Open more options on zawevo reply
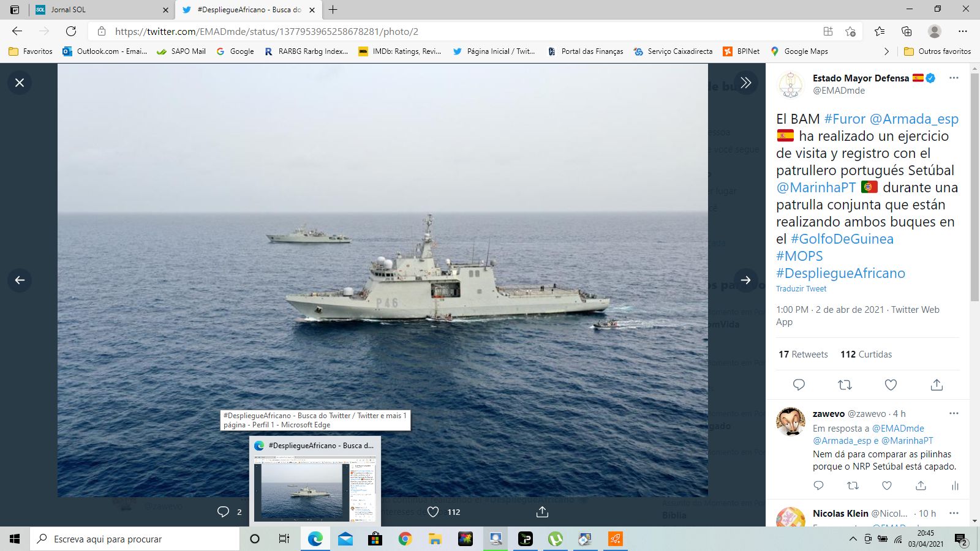Screen dimensions: 980x551 954,413
